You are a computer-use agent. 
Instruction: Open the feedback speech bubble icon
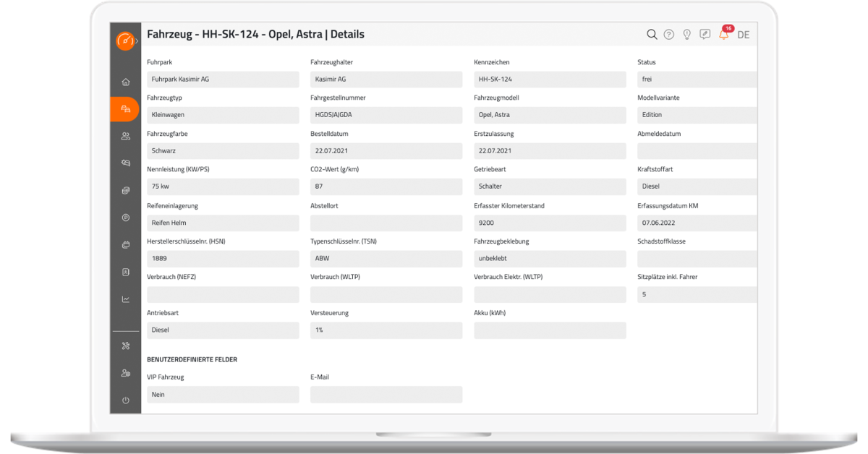[705, 35]
